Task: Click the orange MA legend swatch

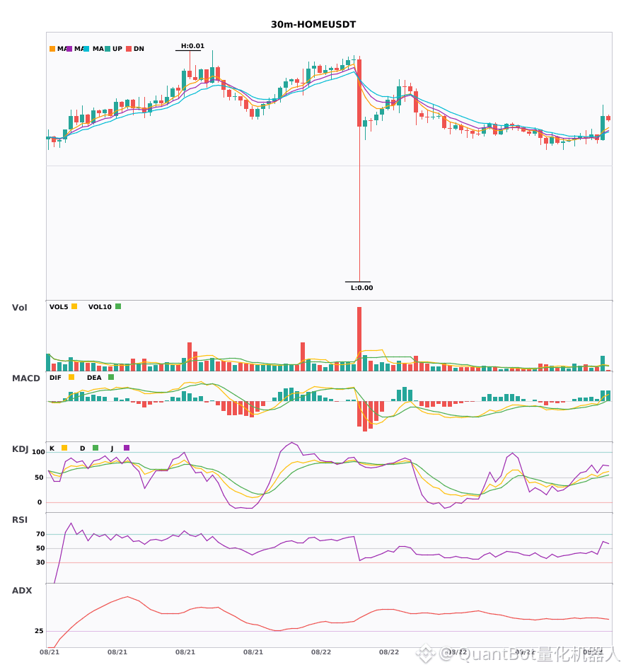Action: point(52,49)
